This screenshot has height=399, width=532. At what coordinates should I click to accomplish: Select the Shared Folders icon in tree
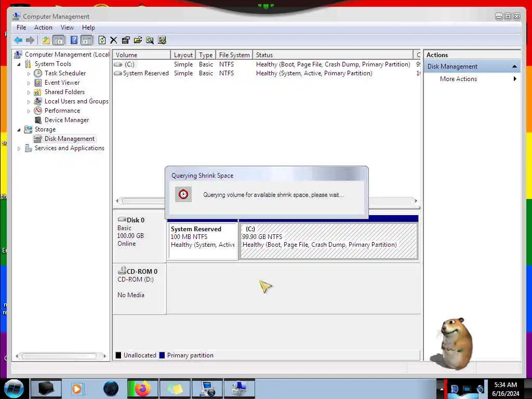coord(38,92)
